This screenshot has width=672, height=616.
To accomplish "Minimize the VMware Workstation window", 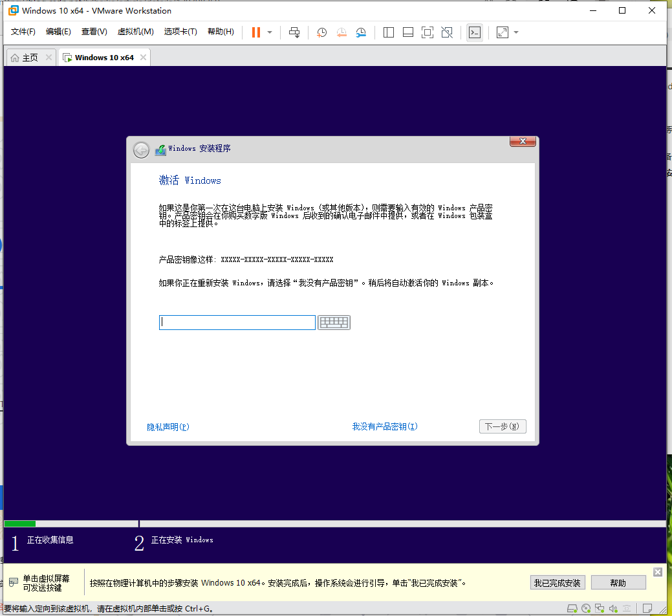I will click(x=593, y=10).
